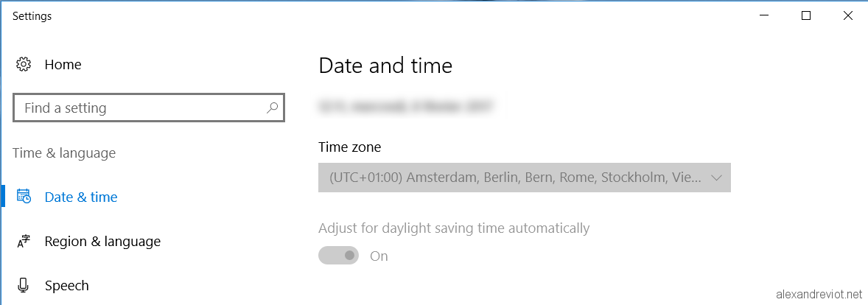Maximize the Settings window

tap(806, 16)
